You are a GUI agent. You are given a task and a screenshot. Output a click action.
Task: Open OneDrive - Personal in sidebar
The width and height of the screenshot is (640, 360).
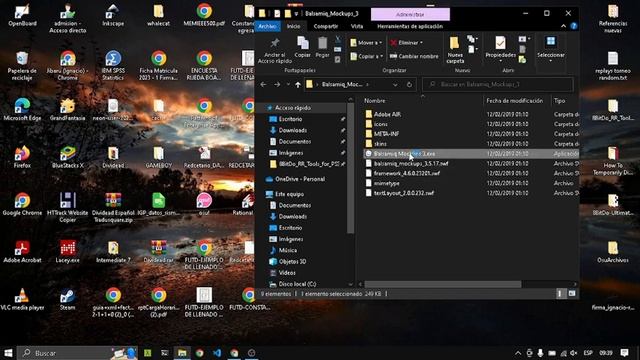(300, 179)
